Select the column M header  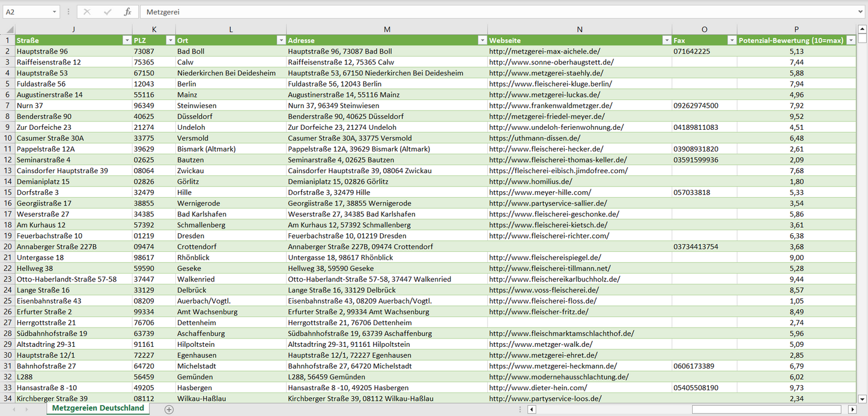(x=387, y=29)
